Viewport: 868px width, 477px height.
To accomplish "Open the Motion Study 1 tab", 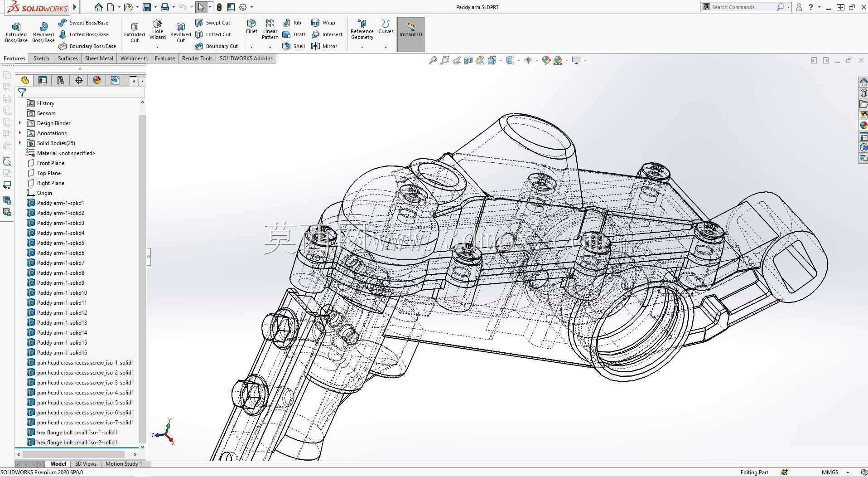I will [124, 464].
